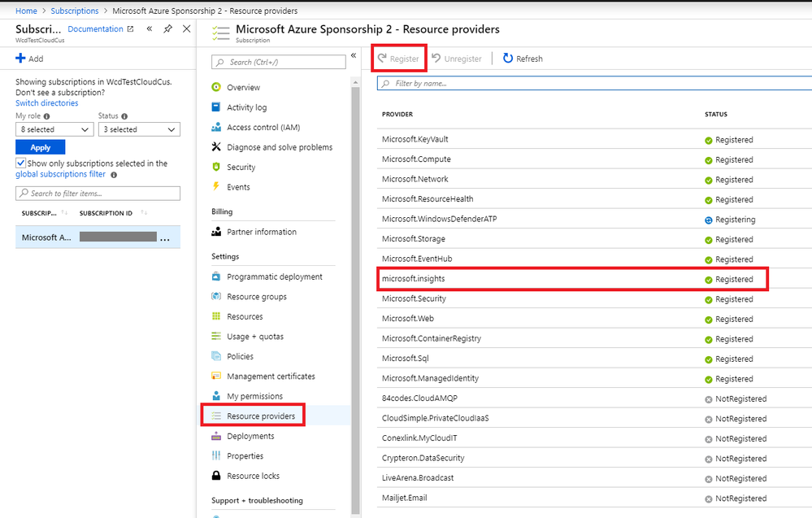
Task: Click the Switch directories link
Action: (46, 103)
